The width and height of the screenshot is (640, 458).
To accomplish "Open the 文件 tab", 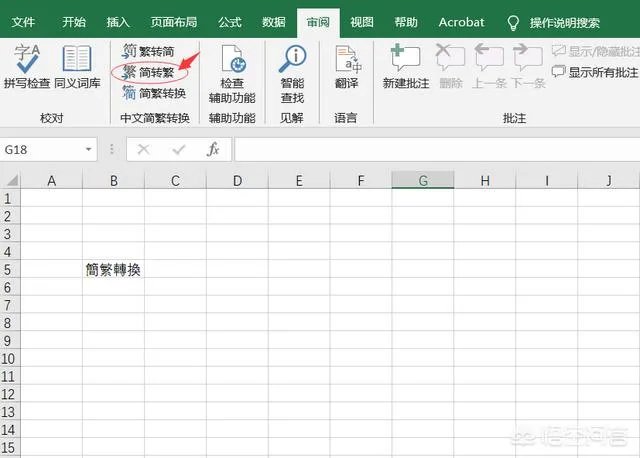I will [23, 22].
